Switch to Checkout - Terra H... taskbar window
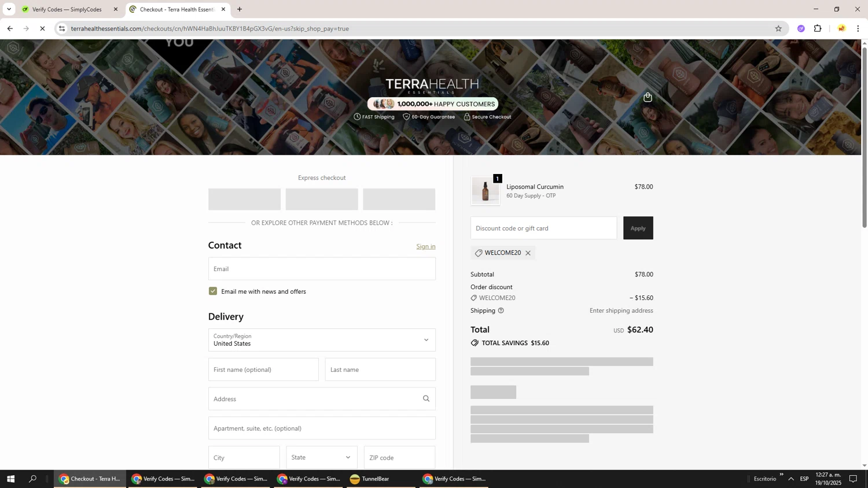 90,479
